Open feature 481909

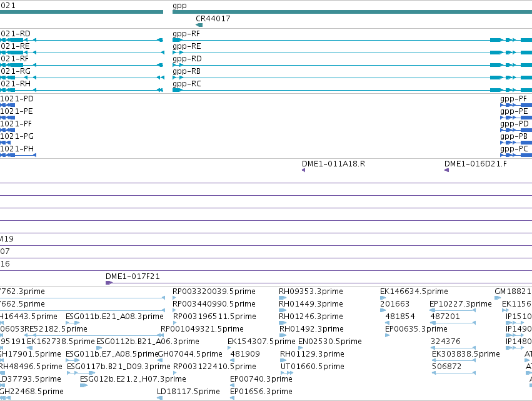[245, 354]
